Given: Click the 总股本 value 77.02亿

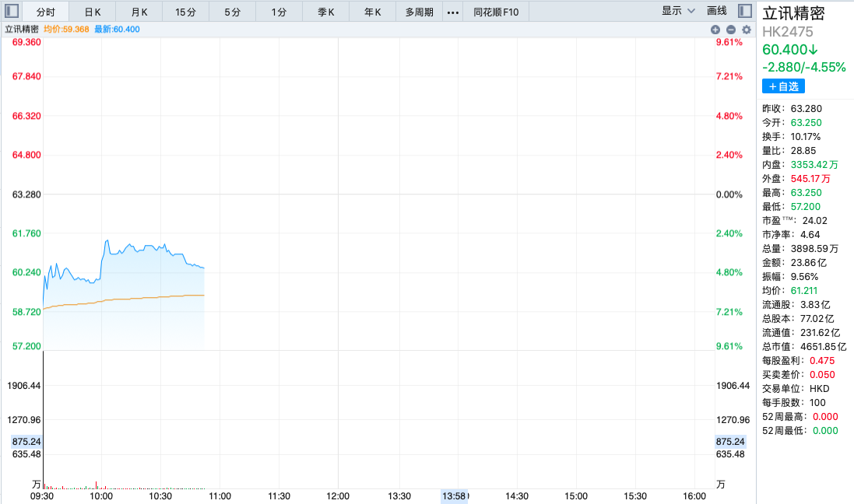Looking at the screenshot, I should pos(817,319).
